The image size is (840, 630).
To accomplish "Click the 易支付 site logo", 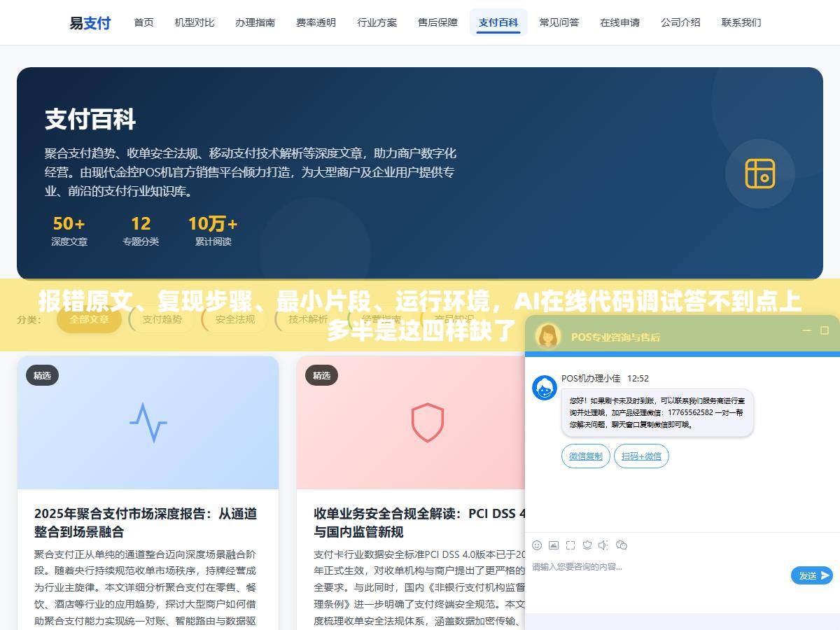I will [90, 22].
